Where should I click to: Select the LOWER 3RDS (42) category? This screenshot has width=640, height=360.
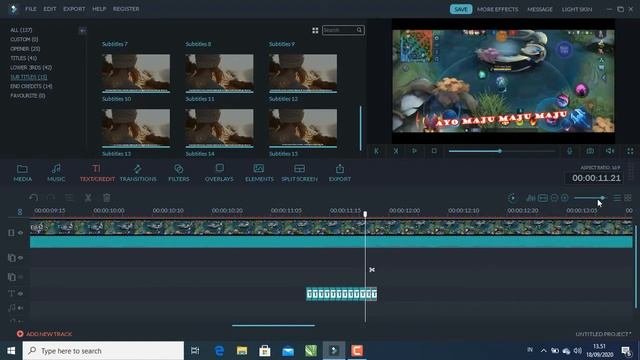[x=31, y=67]
